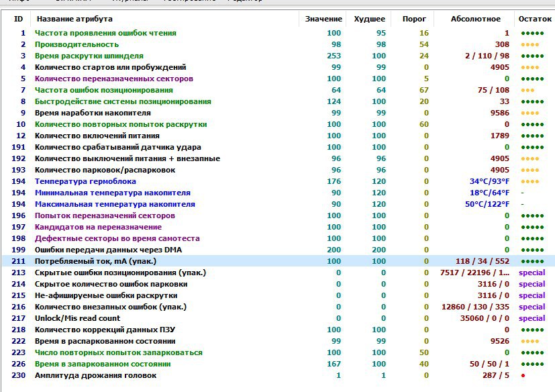The image size is (555, 392).
Task: Select "Количество повторных попыток раскрутки" row
Action: coord(279,124)
